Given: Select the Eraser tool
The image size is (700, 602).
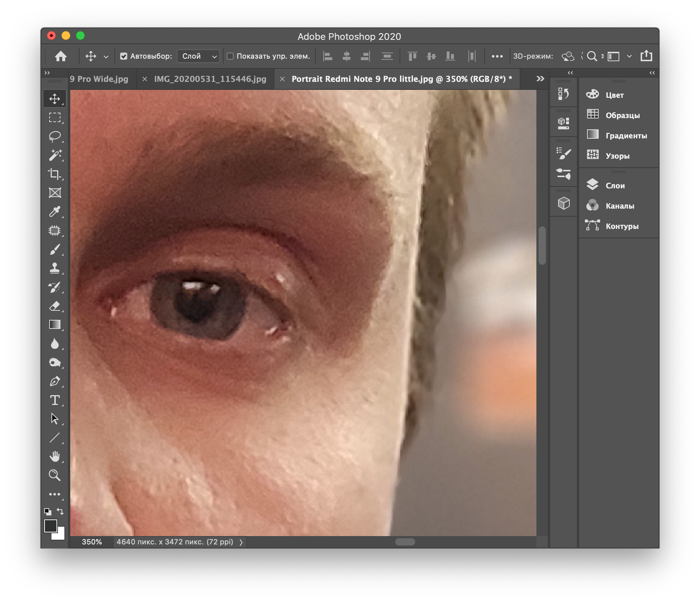Looking at the screenshot, I should point(55,306).
